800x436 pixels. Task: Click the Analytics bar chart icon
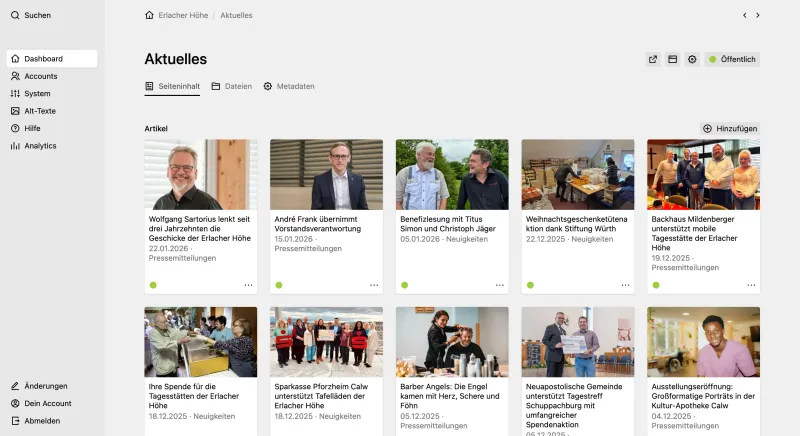(x=15, y=145)
